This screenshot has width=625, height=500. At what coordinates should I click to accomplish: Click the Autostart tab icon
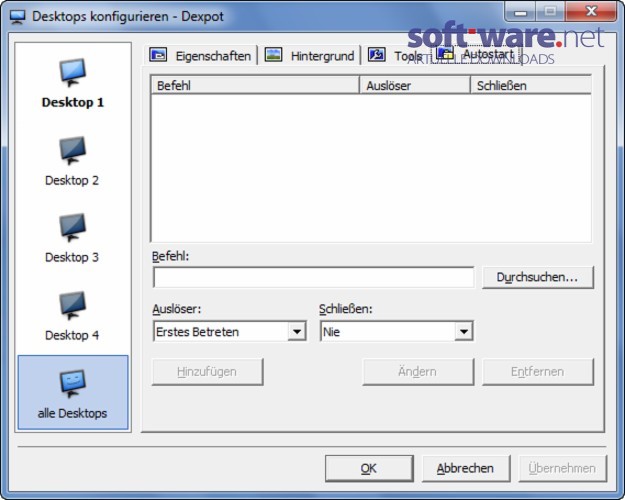(445, 53)
